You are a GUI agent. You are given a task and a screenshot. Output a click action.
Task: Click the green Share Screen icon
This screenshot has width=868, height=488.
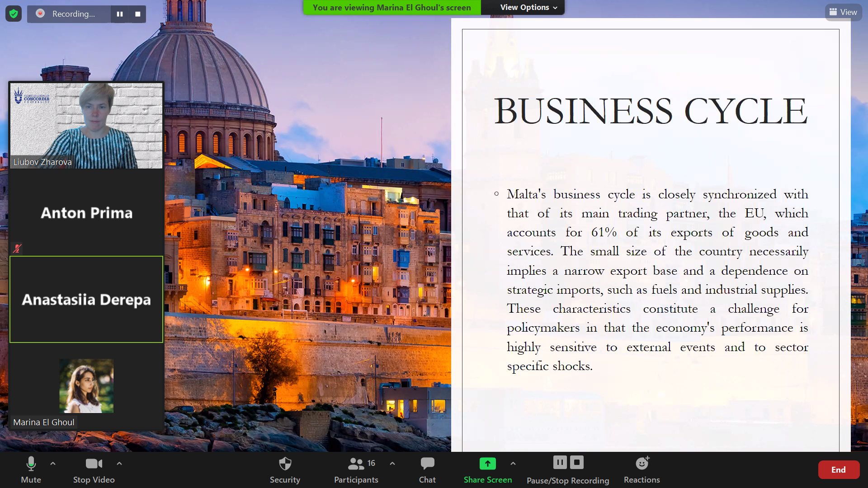[487, 464]
